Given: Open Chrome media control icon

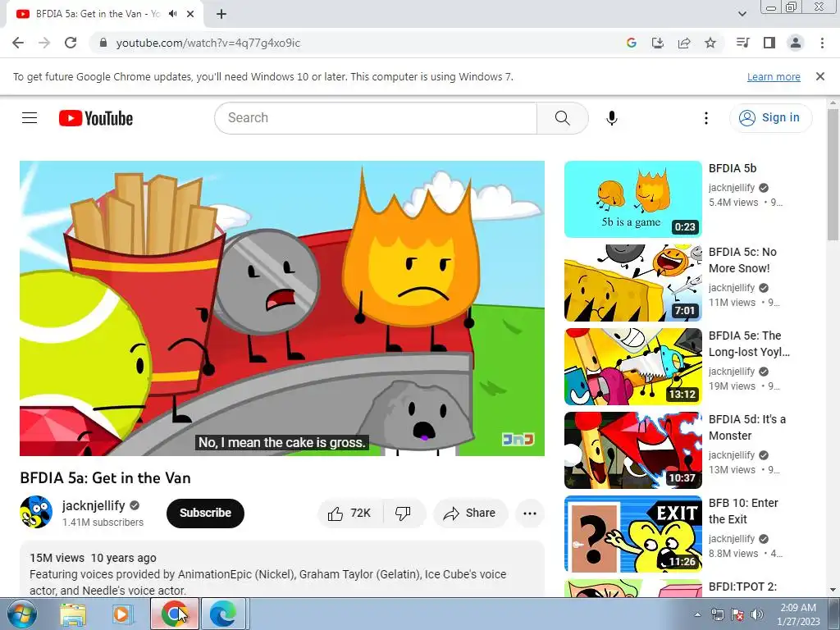Looking at the screenshot, I should click(x=743, y=43).
